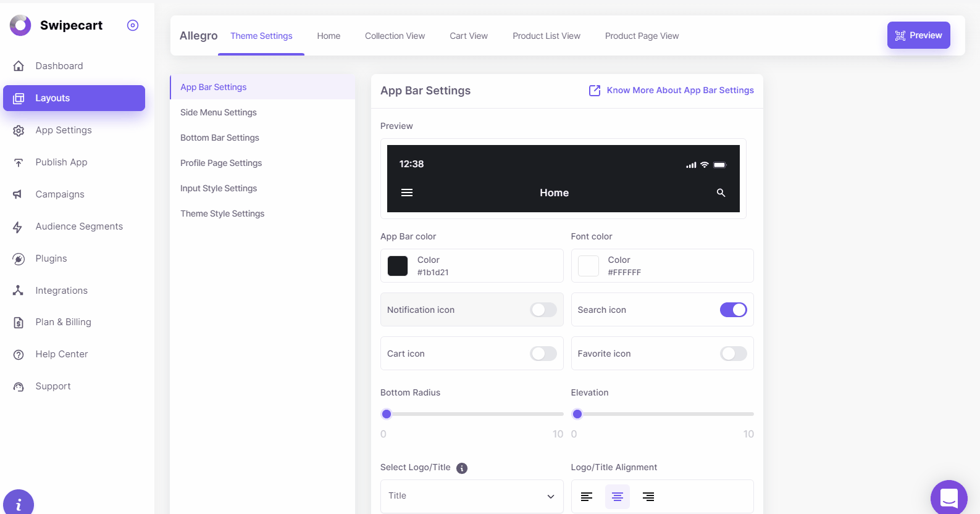Open the chat widget bubble icon
The image size is (980, 514).
pos(949,497)
